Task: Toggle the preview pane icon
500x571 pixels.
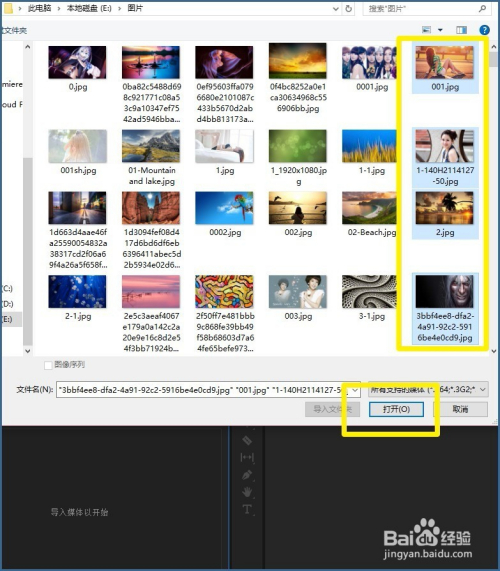Action: 461,30
